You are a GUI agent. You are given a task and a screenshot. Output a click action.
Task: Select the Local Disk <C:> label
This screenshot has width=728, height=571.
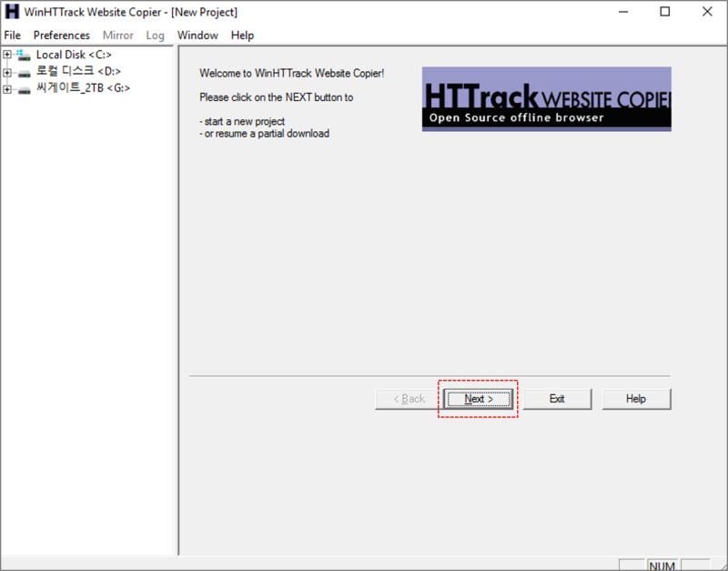[74, 55]
